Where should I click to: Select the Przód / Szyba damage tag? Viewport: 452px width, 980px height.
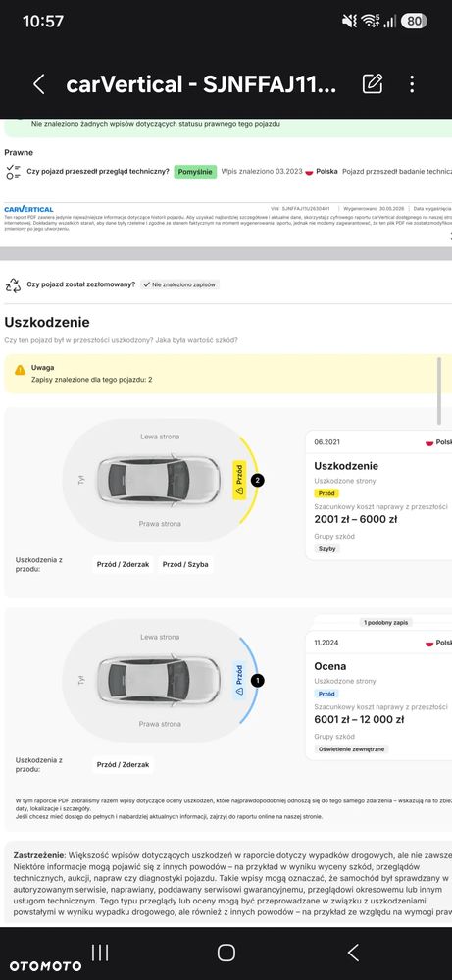[x=185, y=564]
